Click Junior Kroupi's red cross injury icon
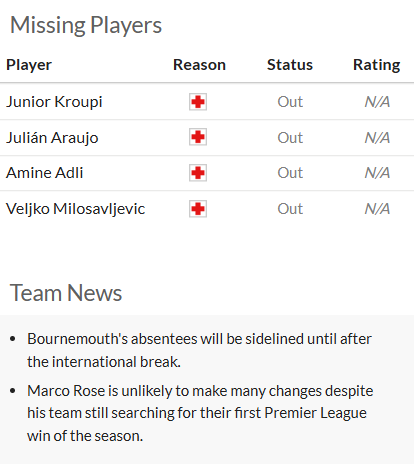This screenshot has width=414, height=464. pos(198,102)
